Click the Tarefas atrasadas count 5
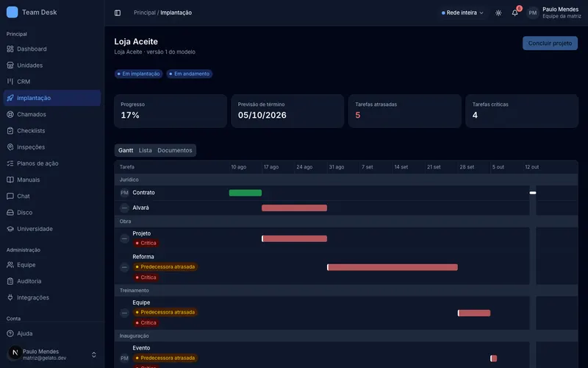 [358, 116]
